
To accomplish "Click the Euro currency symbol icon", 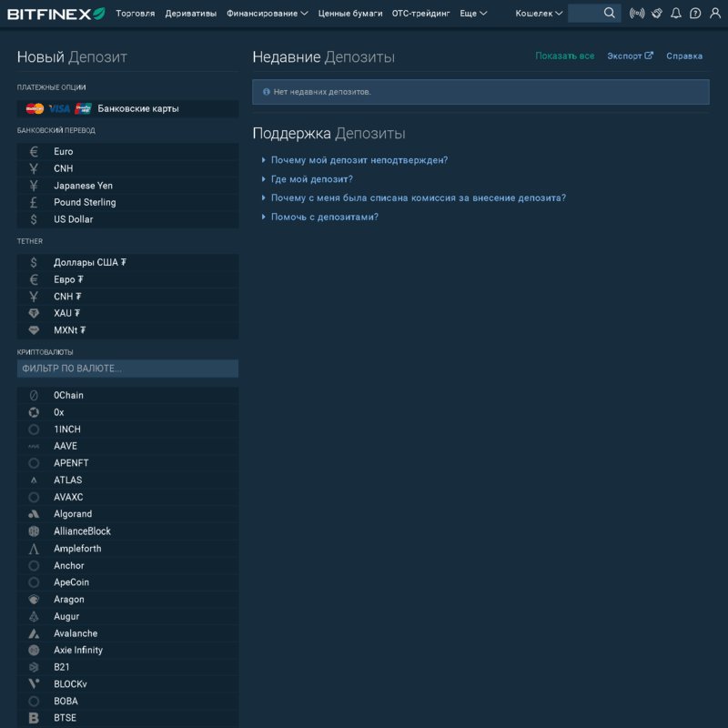I will point(34,151).
